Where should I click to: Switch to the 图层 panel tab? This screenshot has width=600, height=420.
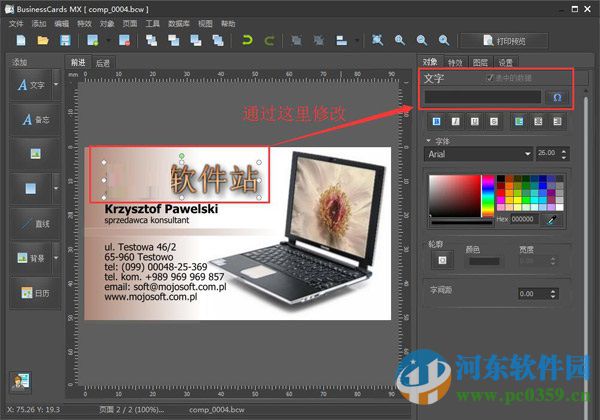[x=480, y=63]
